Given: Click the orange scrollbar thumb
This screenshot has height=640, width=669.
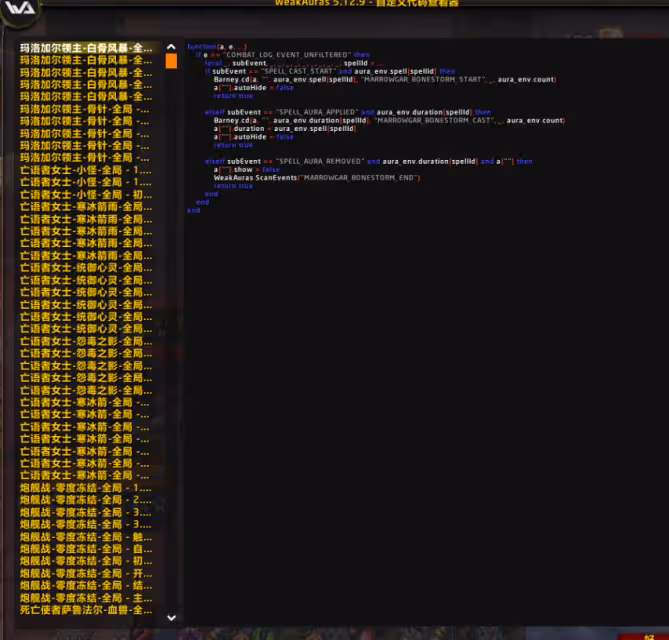Looking at the screenshot, I should coord(171,61).
